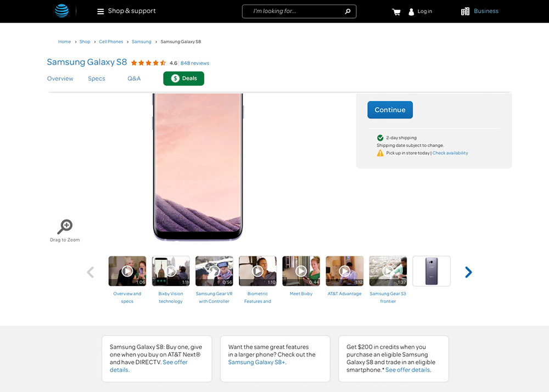Open the hamburger menu icon beside Shop & support
549x392 pixels.
click(100, 12)
